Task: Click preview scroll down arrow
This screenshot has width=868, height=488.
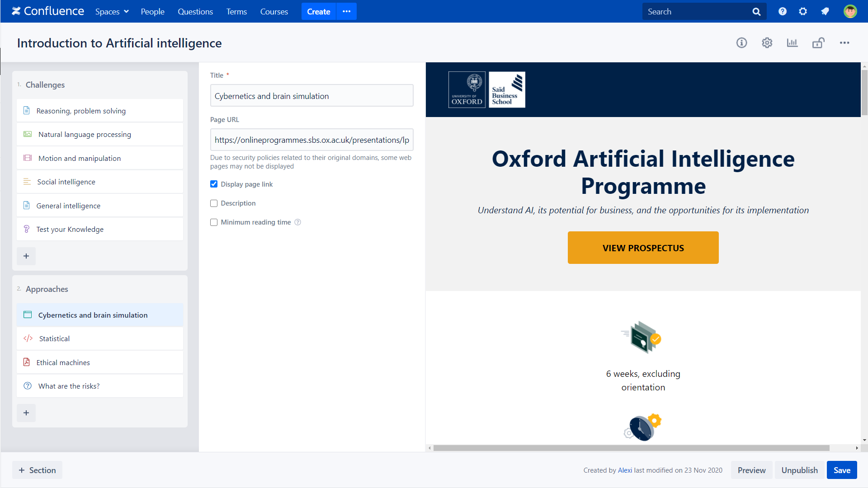Action: point(864,441)
